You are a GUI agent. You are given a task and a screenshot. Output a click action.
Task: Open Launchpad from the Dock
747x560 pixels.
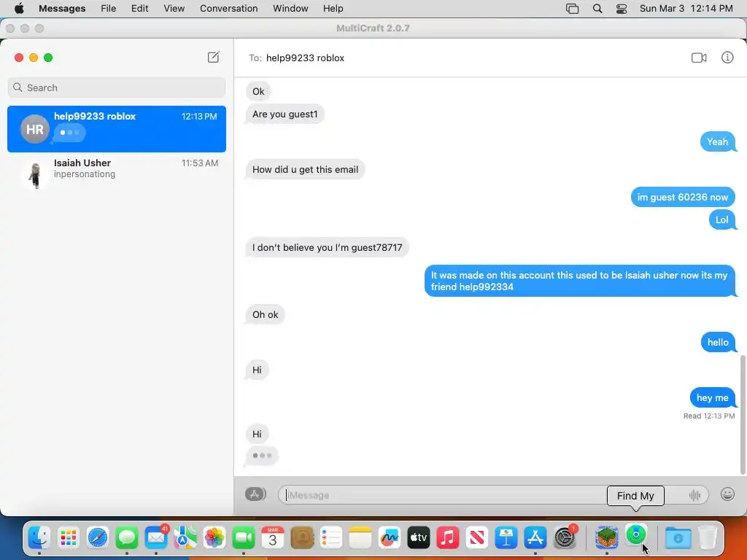click(69, 538)
